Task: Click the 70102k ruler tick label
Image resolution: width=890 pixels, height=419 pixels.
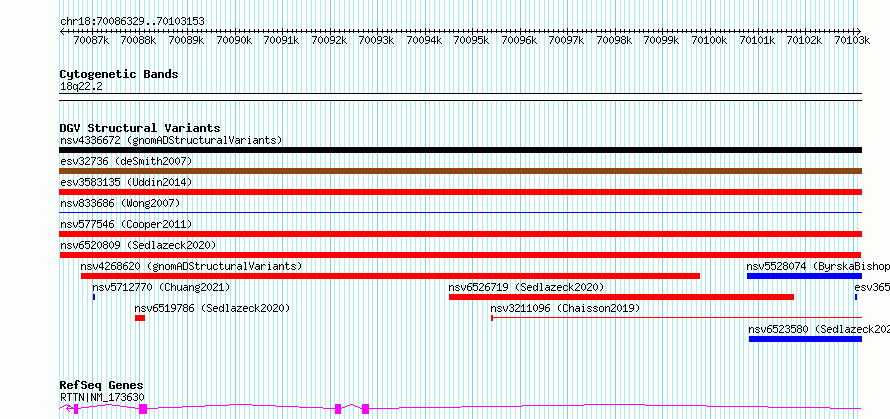Action: 803,40
